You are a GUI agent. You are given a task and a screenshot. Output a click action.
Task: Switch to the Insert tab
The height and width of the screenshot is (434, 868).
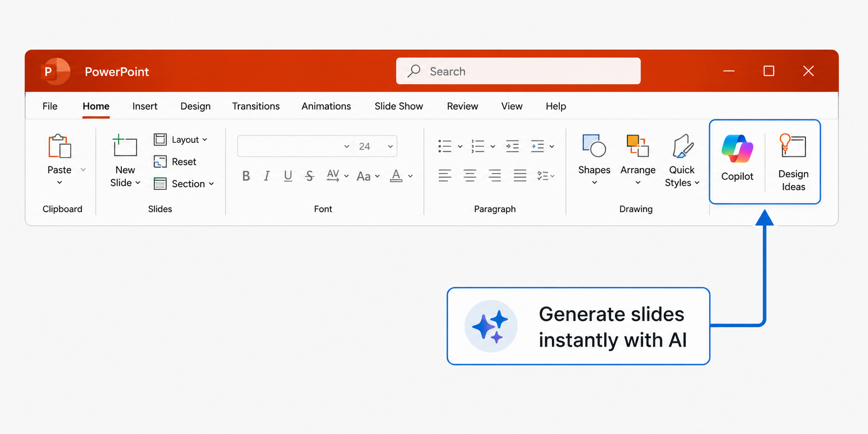click(x=145, y=106)
